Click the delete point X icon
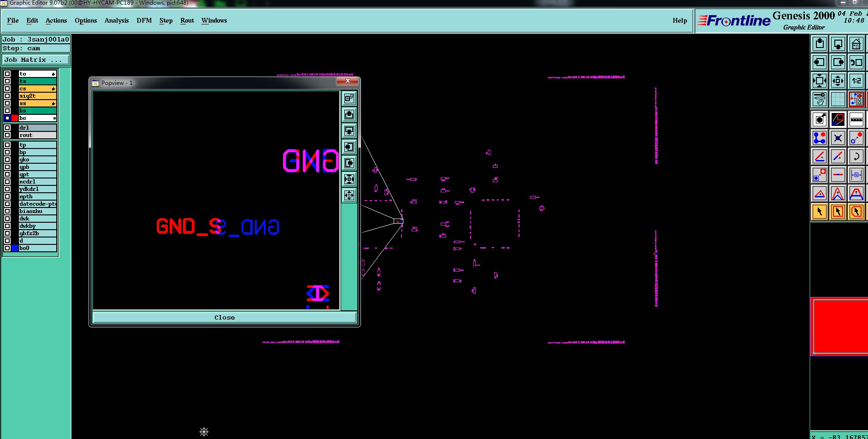The width and height of the screenshot is (868, 439). tap(838, 138)
